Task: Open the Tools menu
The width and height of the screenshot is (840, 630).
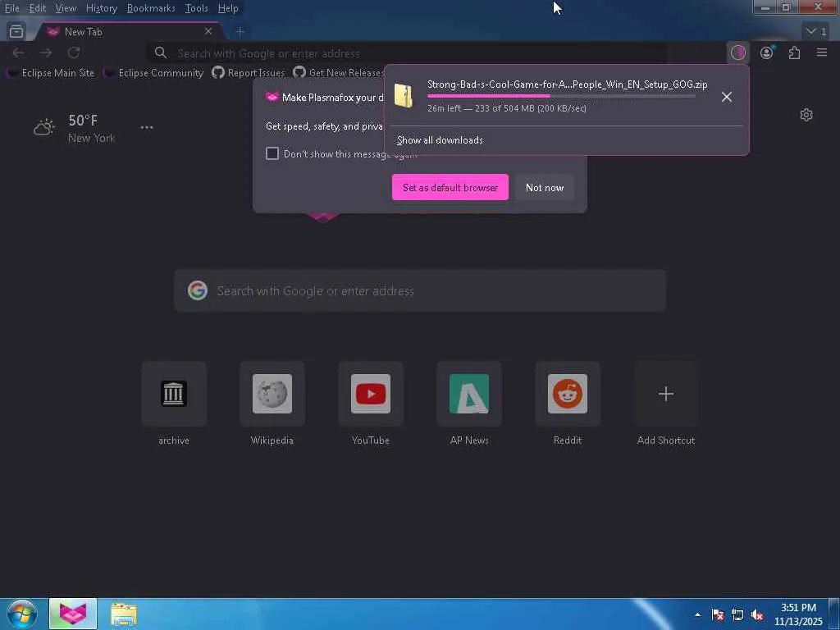Action: [x=196, y=8]
